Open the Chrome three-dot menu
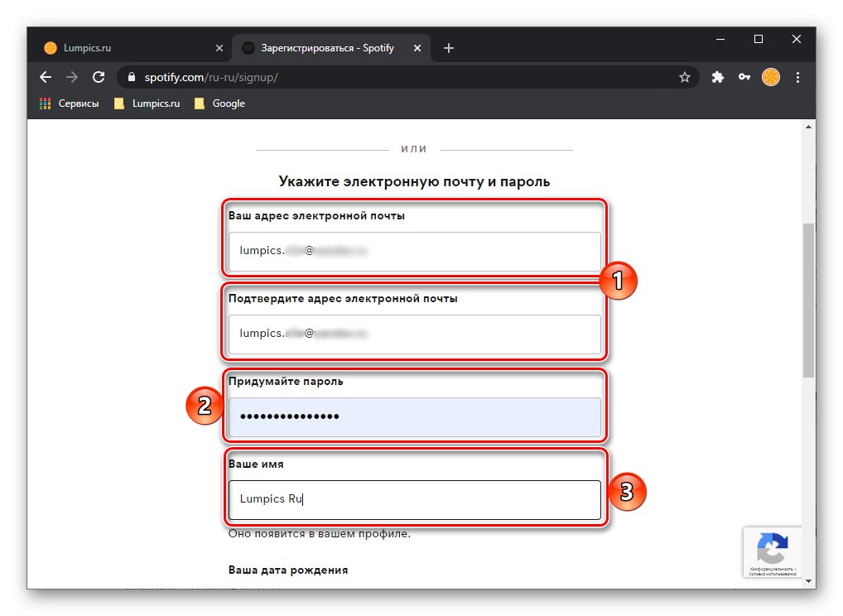The image size is (843, 616). [797, 77]
